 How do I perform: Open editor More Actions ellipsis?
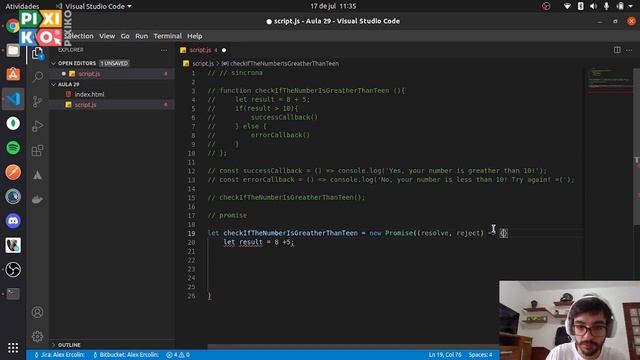[x=629, y=50]
